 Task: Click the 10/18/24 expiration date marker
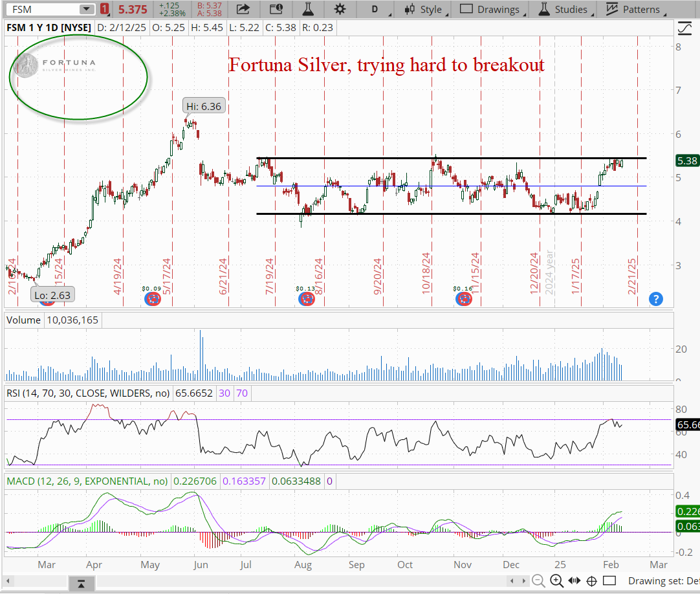426,273
